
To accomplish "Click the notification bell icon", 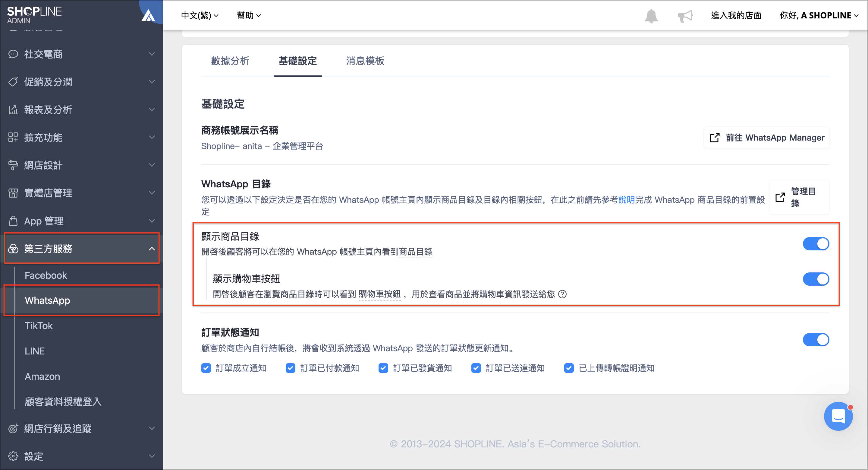I will point(651,16).
